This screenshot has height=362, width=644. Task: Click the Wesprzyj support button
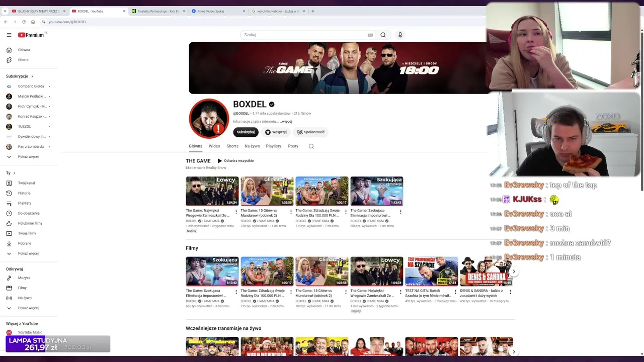click(276, 132)
